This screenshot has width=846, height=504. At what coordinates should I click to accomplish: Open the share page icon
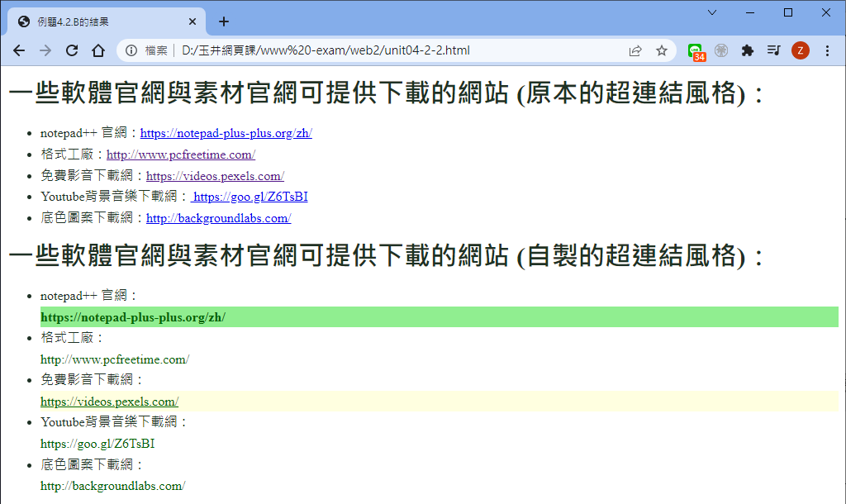(635, 50)
